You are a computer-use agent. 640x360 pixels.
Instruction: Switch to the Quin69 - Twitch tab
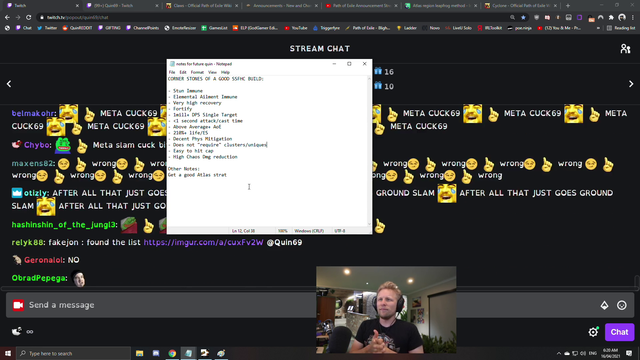coord(121,6)
